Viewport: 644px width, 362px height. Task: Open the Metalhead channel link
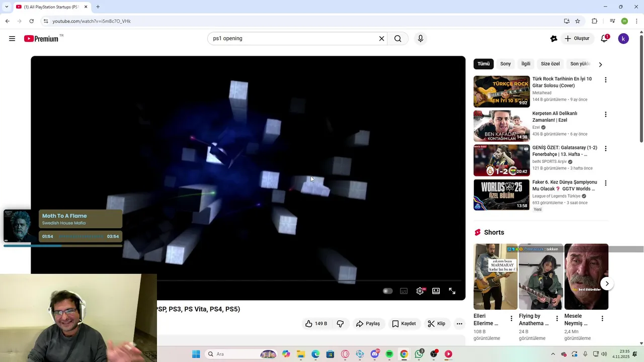[542, 93]
